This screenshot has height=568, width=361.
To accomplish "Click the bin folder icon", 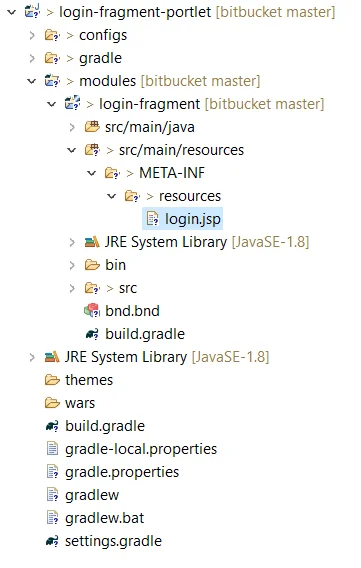I will pyautogui.click(x=92, y=265).
